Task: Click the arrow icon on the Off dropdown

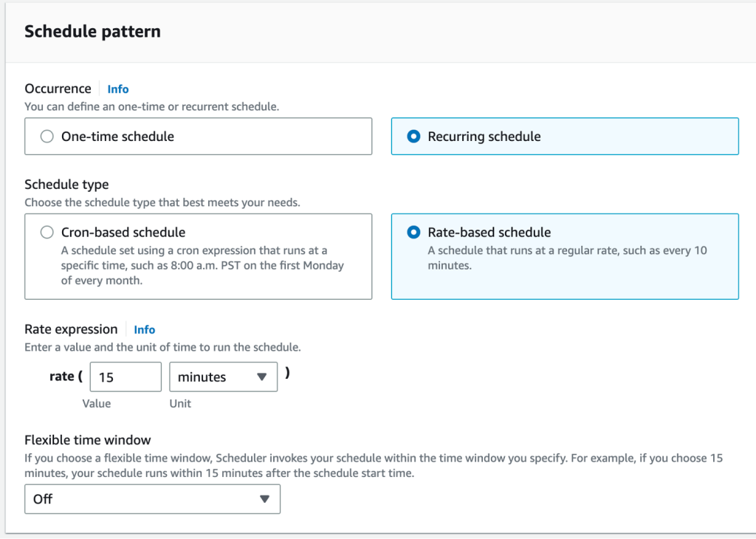Action: 265,499
